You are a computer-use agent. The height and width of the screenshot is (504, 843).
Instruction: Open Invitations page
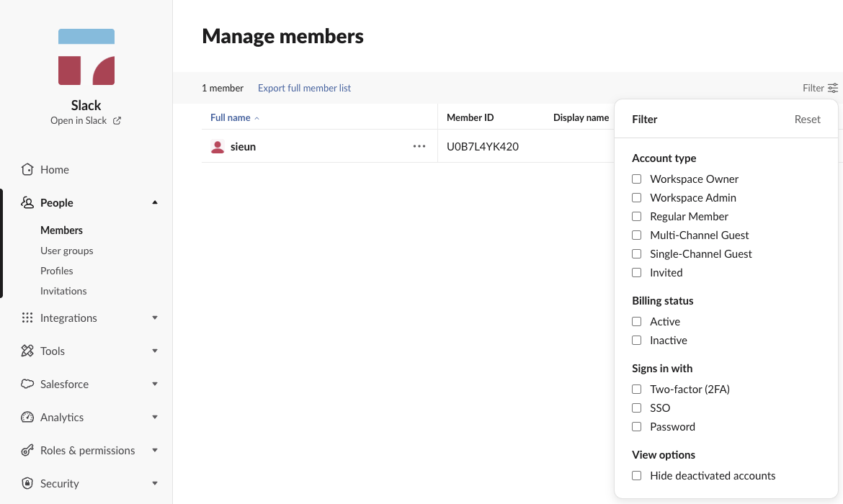click(63, 291)
